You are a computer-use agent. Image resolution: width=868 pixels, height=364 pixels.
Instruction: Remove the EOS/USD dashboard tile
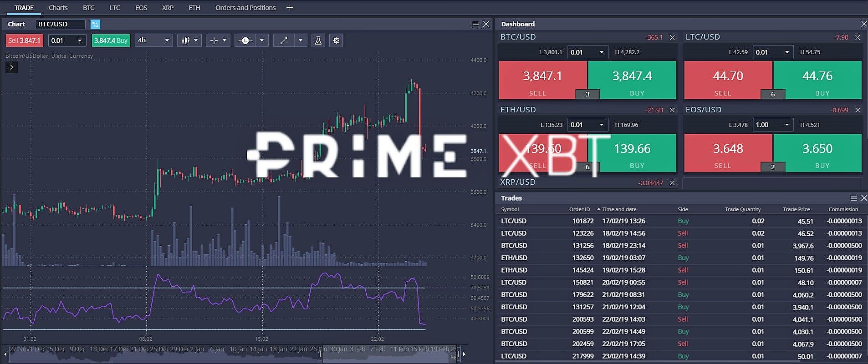(x=858, y=110)
